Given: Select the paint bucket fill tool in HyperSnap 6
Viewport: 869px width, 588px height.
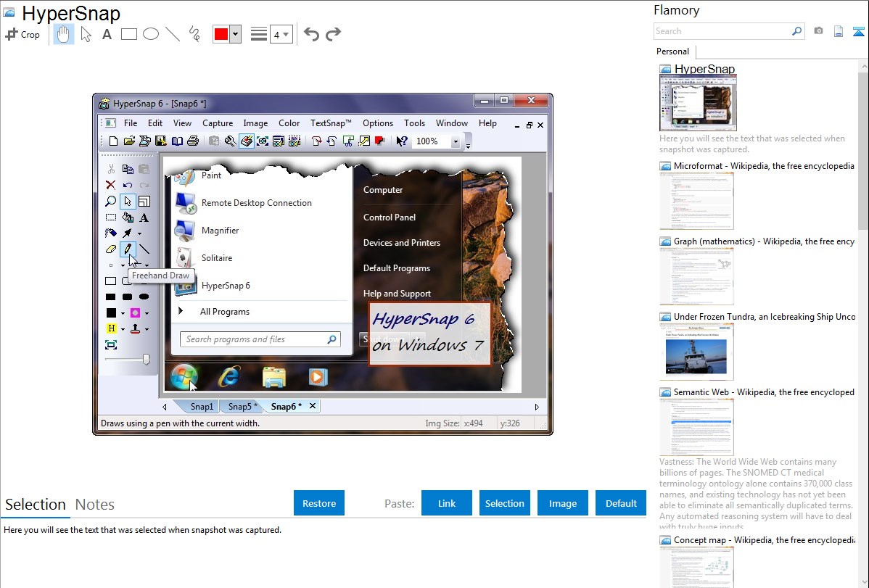Looking at the screenshot, I should (128, 218).
